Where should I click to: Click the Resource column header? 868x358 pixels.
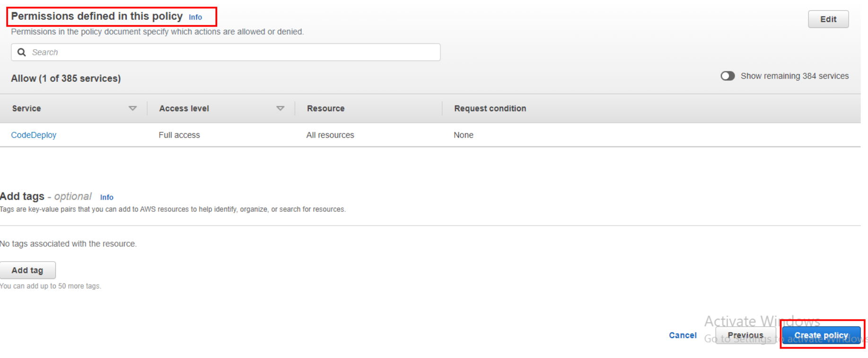pos(325,108)
